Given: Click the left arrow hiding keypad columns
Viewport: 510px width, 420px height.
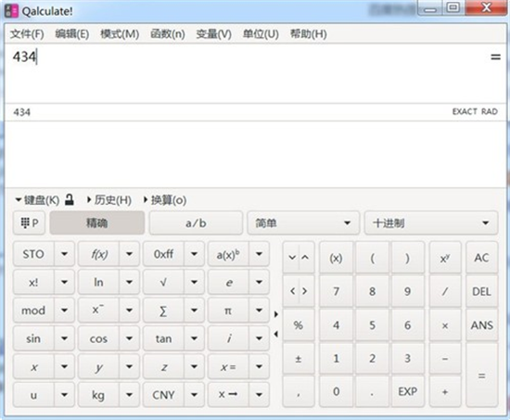Looking at the screenshot, I should coord(275,334).
